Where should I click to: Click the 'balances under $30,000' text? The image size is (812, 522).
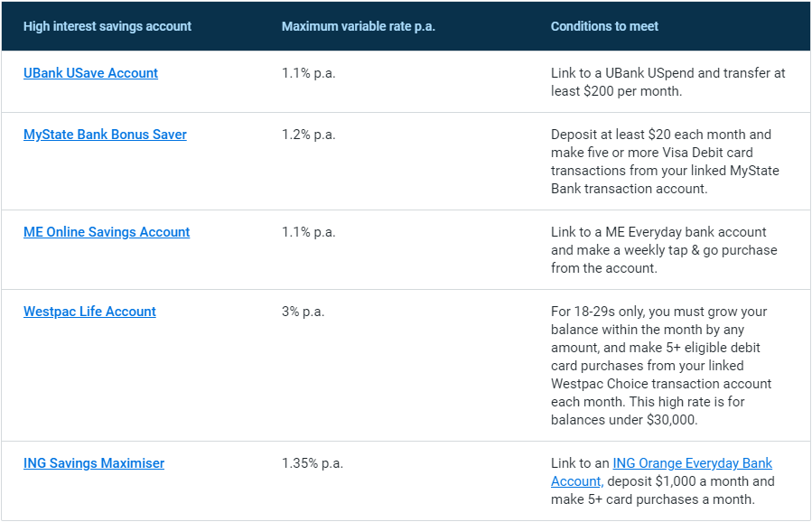click(624, 420)
